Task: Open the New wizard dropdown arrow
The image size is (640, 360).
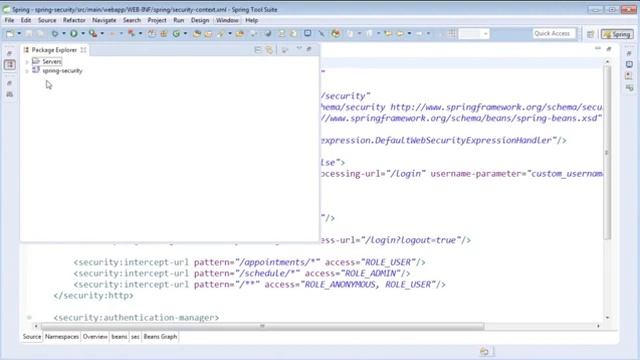Action: (x=19, y=34)
